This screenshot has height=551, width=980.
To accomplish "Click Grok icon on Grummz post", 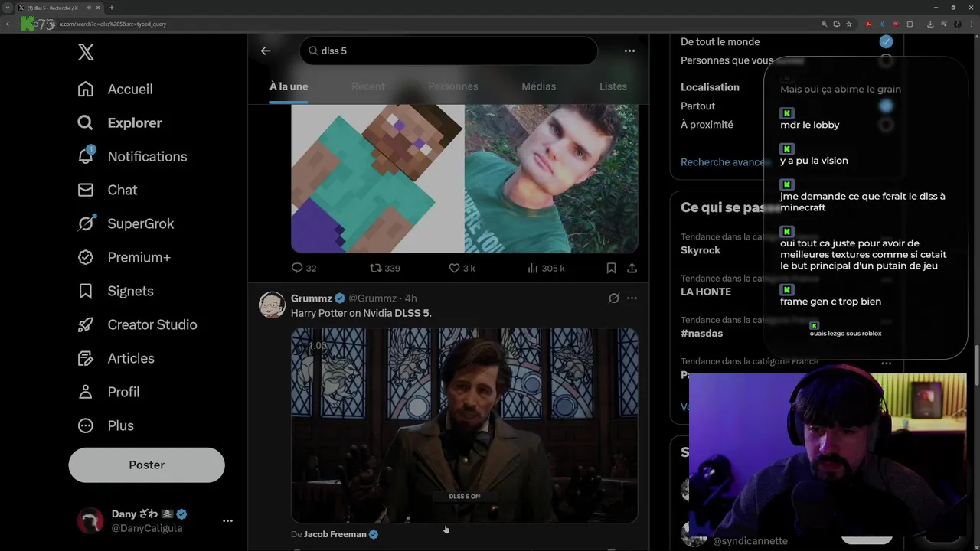I will [x=613, y=298].
